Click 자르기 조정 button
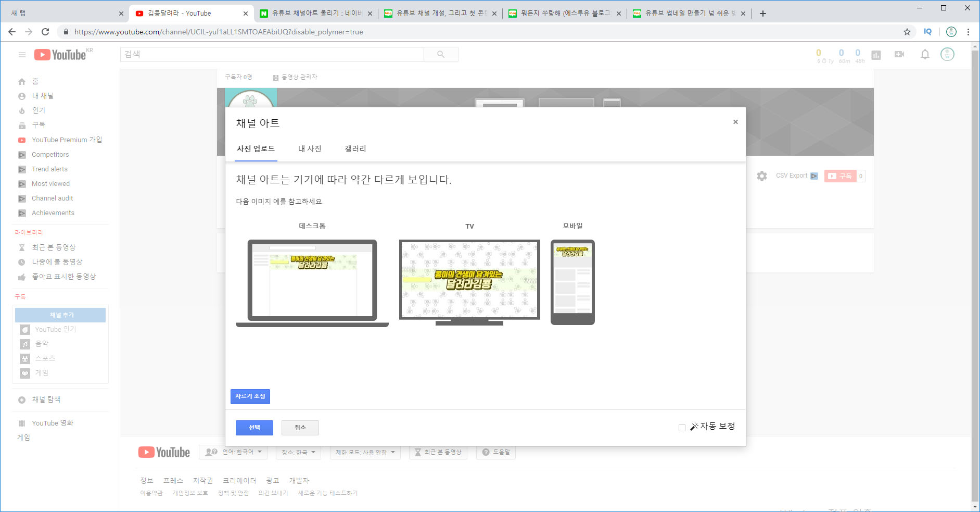The image size is (980, 512). (250, 396)
